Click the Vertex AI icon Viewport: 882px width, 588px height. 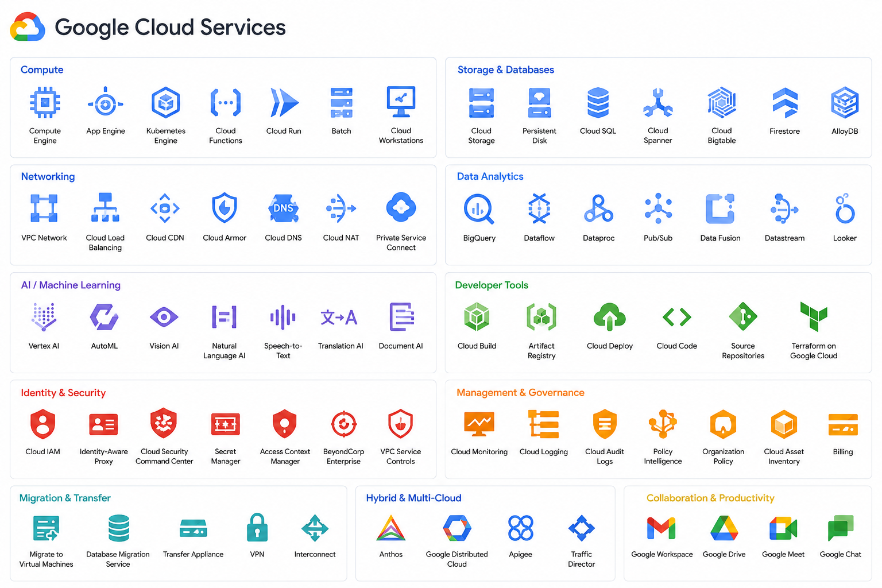[x=44, y=317]
